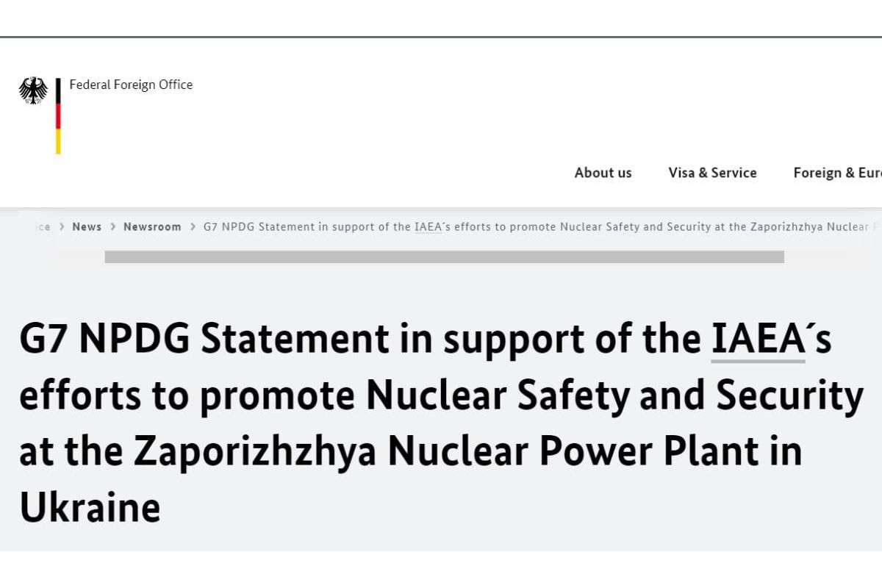Open the Foreign & European policy menu
Viewport: 882px width, 588px height.
click(836, 173)
